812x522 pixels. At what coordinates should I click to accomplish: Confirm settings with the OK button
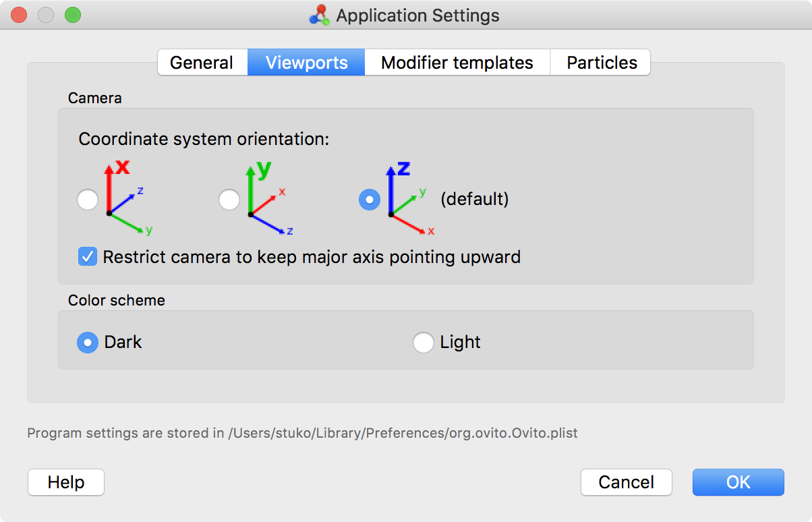[x=738, y=482]
